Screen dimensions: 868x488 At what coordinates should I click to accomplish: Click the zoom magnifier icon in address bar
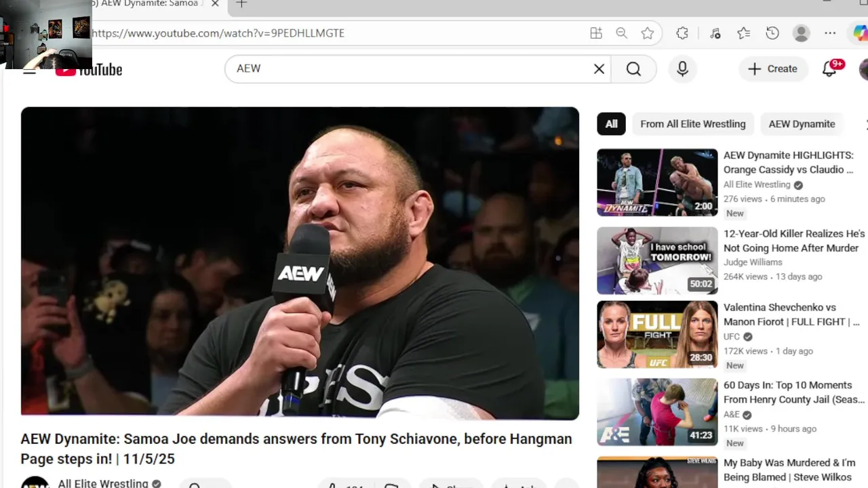pos(621,33)
